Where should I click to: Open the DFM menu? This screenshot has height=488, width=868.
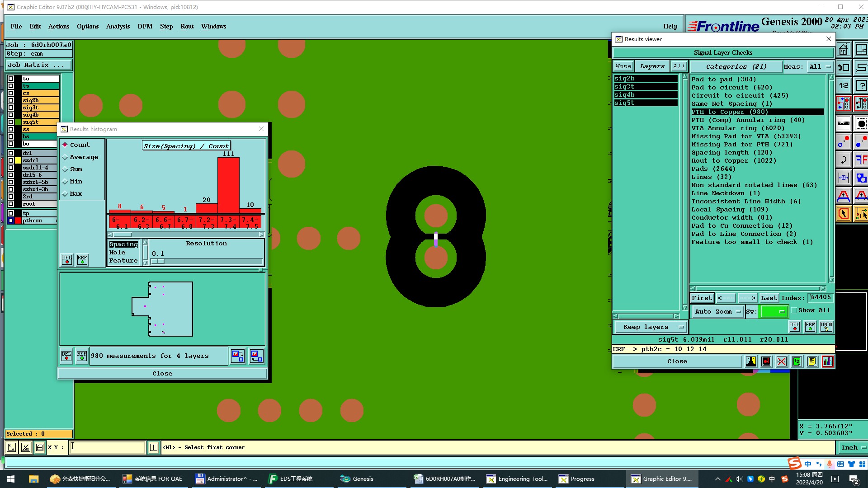(x=145, y=27)
